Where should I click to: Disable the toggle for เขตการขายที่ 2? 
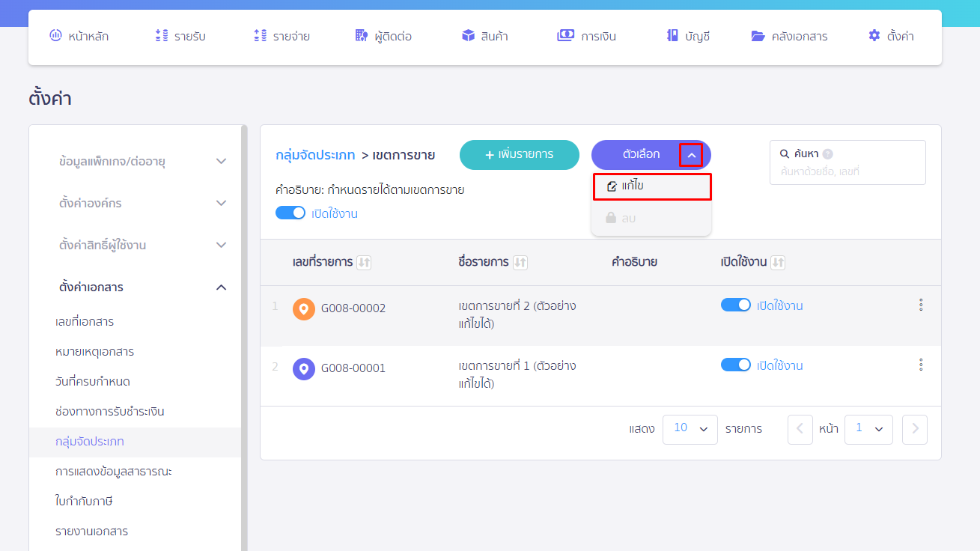pyautogui.click(x=735, y=305)
